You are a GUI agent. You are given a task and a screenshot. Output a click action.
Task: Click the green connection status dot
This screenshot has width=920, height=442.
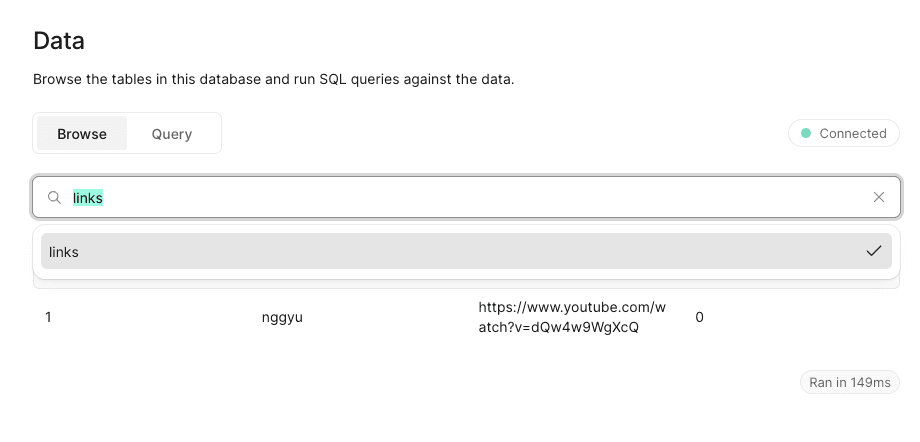[x=806, y=133]
